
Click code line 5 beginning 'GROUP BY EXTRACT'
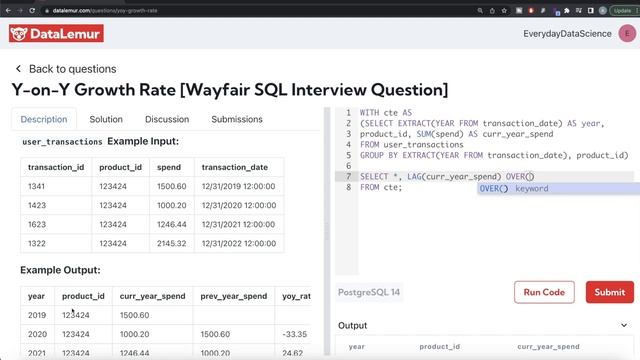(494, 155)
